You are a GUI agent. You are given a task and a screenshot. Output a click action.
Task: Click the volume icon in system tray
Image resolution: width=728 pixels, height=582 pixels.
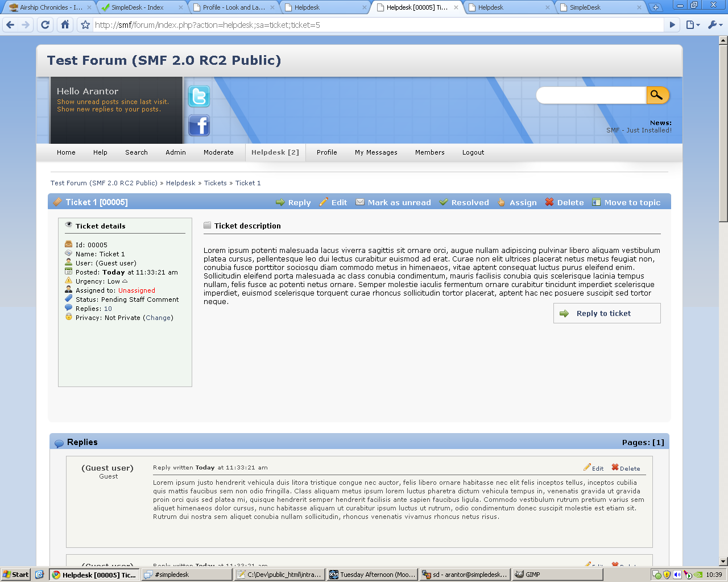pyautogui.click(x=677, y=575)
